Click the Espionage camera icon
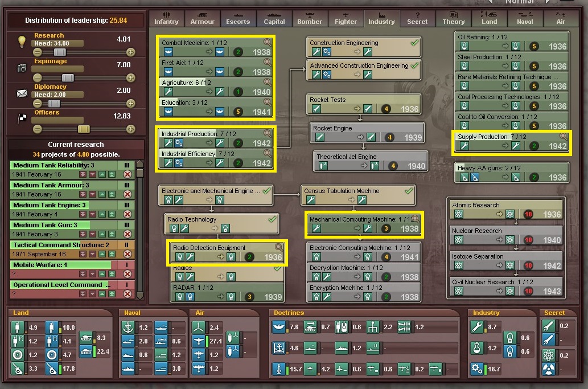The height and width of the screenshot is (389, 588). point(22,68)
